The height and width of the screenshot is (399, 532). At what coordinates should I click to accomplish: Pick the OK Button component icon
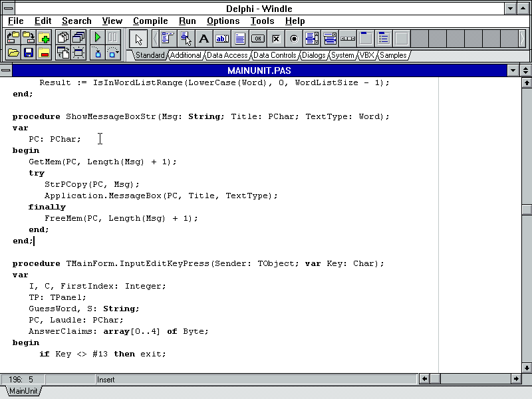click(x=258, y=39)
